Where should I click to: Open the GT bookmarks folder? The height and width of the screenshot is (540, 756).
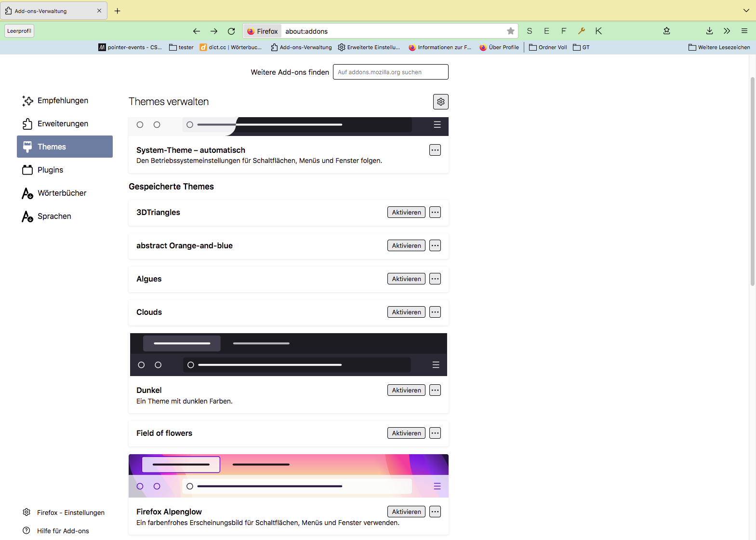[x=581, y=47]
